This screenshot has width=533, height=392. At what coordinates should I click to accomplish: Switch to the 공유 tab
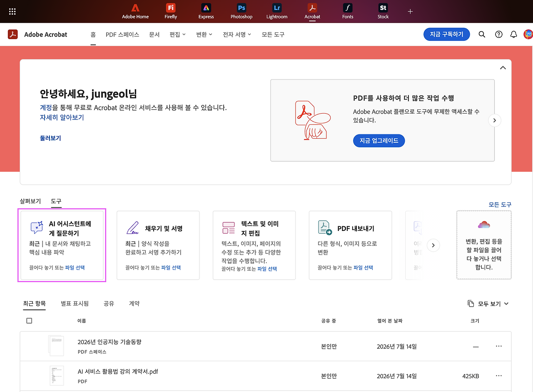(109, 304)
